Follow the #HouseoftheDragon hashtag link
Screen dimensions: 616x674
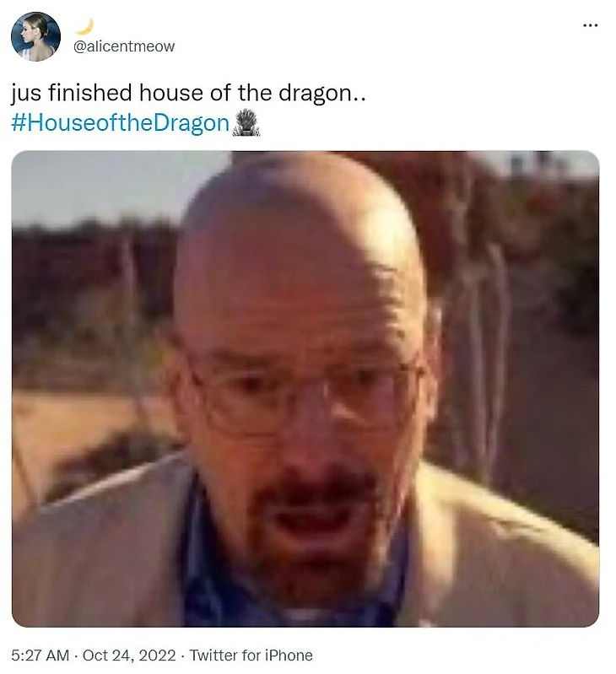121,123
